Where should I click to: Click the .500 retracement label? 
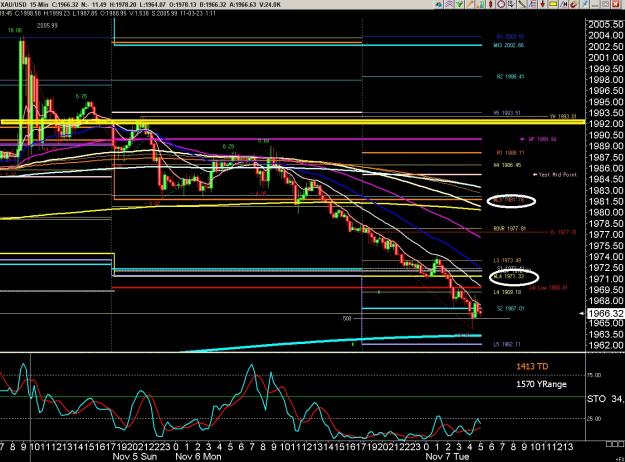346,318
